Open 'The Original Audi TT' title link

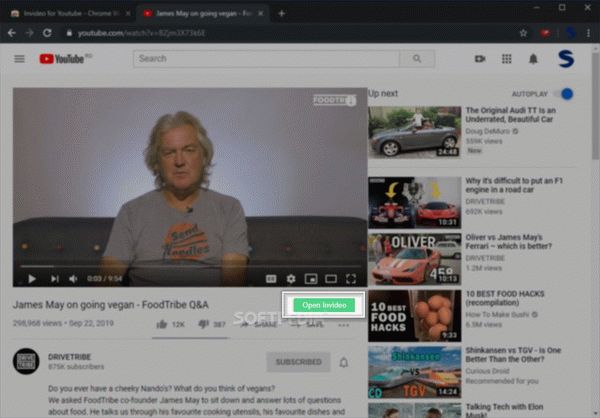[x=510, y=115]
